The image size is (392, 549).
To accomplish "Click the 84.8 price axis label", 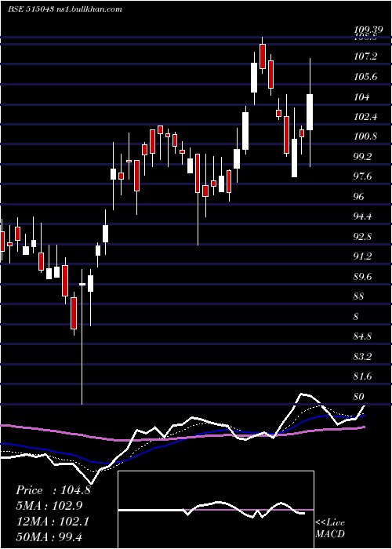I will 362,336.
